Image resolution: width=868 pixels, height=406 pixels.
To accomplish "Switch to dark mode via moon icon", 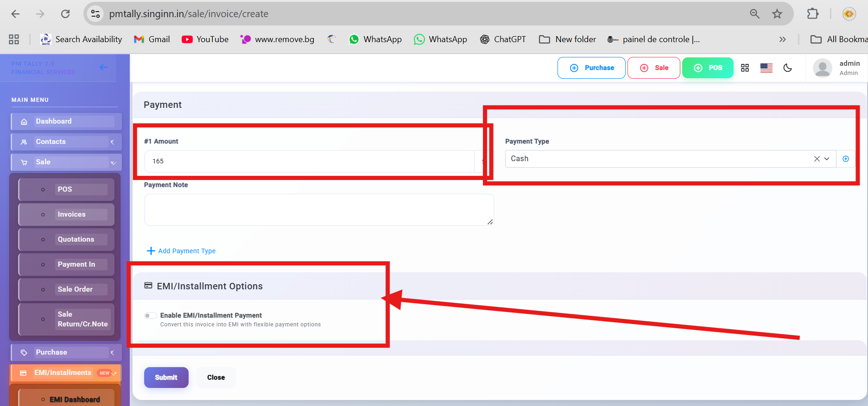I will pyautogui.click(x=787, y=68).
